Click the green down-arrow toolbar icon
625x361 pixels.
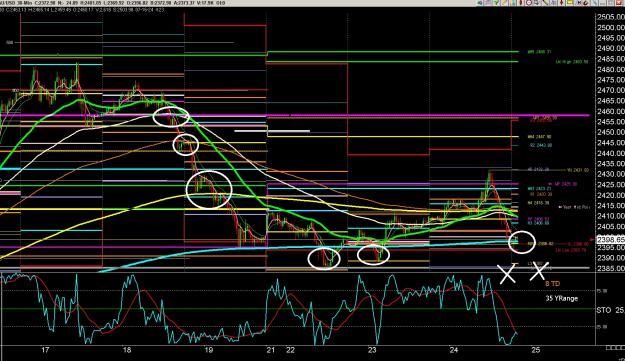(496, 3)
